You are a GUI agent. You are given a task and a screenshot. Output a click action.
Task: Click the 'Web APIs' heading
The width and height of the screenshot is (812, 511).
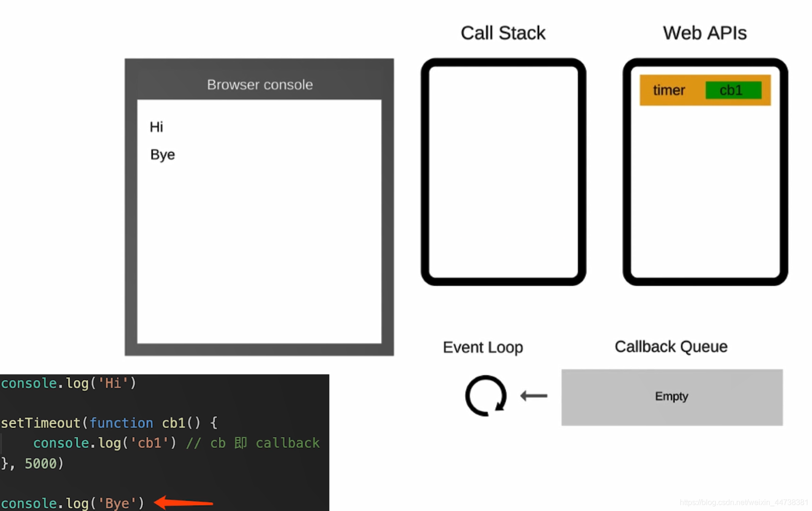pos(704,33)
